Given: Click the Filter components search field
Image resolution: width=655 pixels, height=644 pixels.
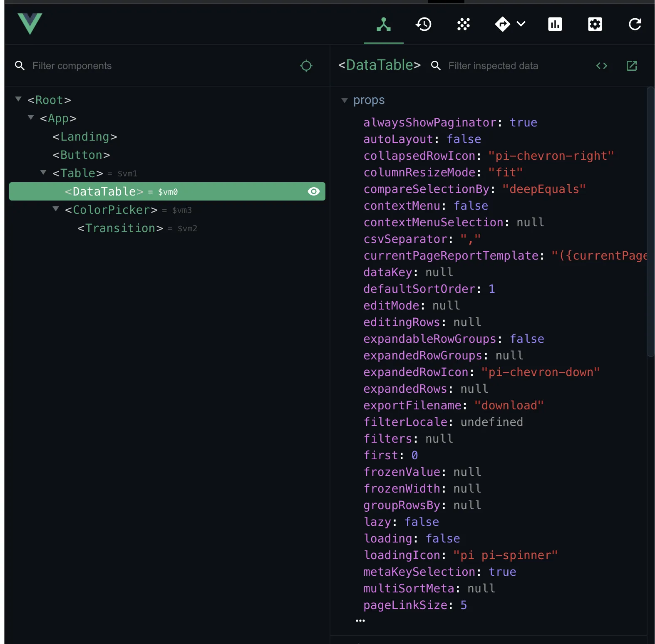Looking at the screenshot, I should pyautogui.click(x=158, y=66).
